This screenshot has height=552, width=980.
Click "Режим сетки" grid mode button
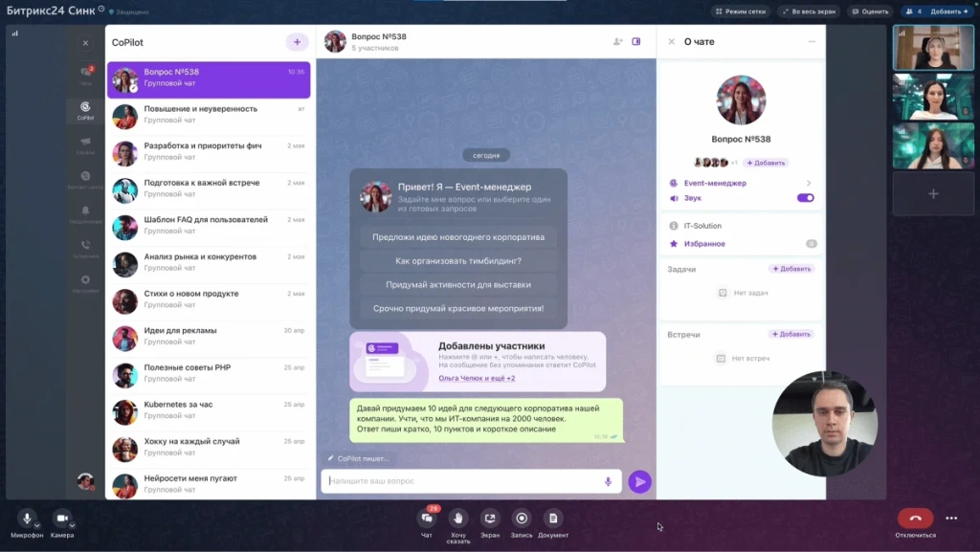(742, 11)
